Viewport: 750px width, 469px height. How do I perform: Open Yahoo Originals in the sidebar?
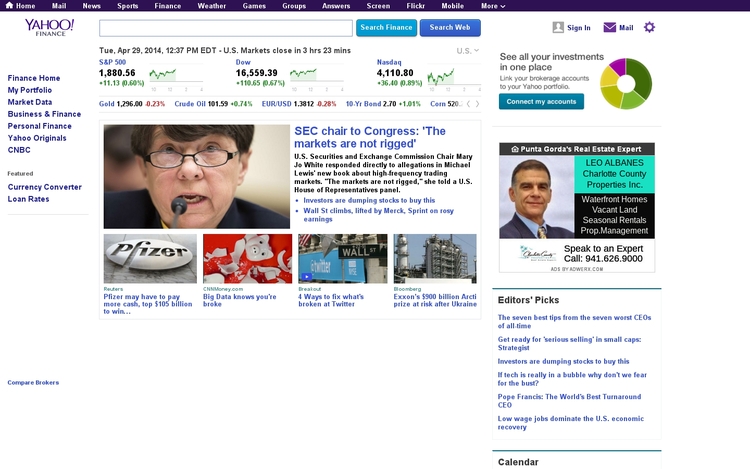pos(37,138)
